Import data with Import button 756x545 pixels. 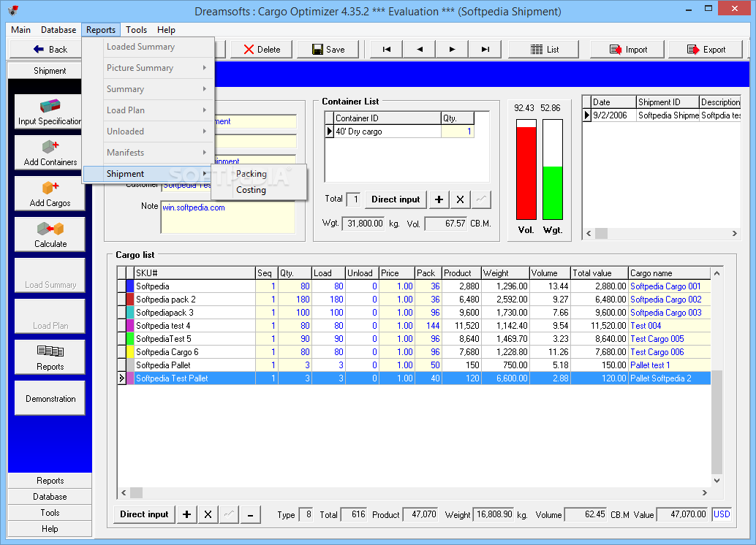click(x=628, y=49)
